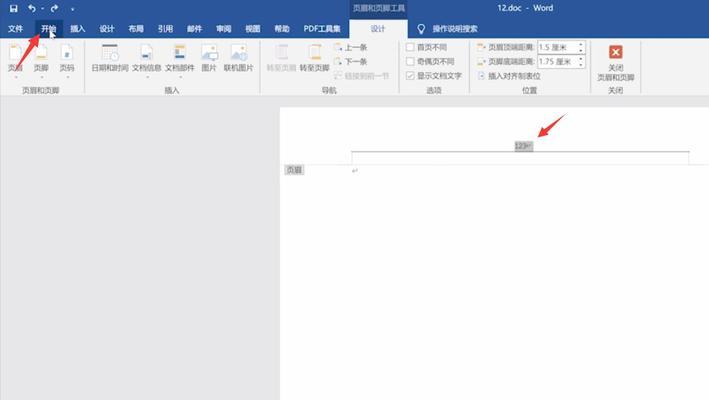Insert 联机图片
The height and width of the screenshot is (400, 709).
(239, 59)
